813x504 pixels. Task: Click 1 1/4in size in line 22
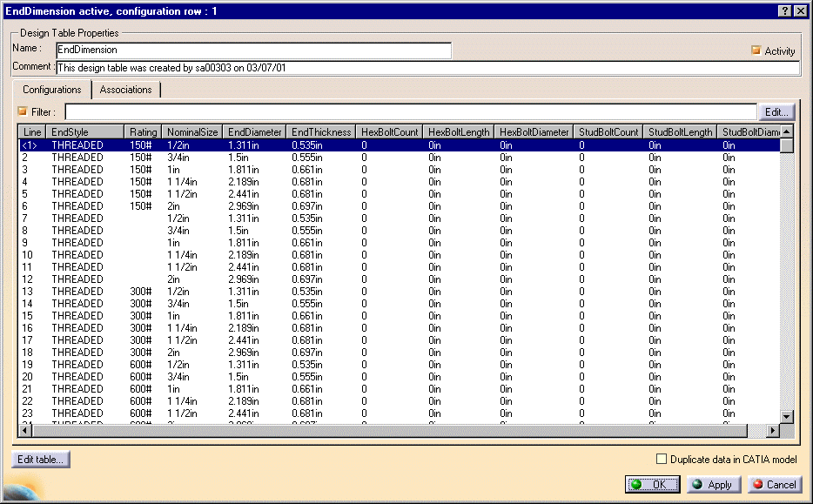(182, 401)
